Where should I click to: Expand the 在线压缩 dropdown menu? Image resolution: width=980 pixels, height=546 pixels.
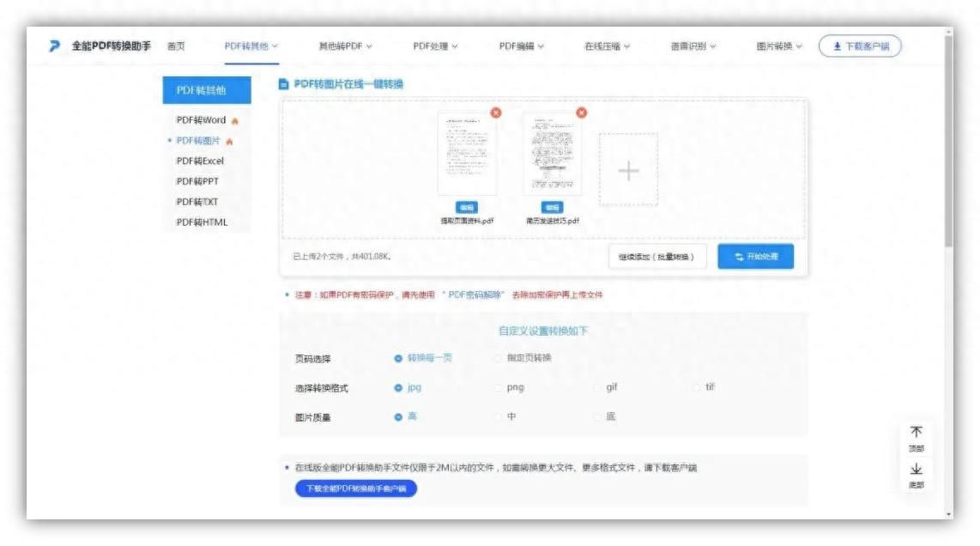(x=607, y=46)
